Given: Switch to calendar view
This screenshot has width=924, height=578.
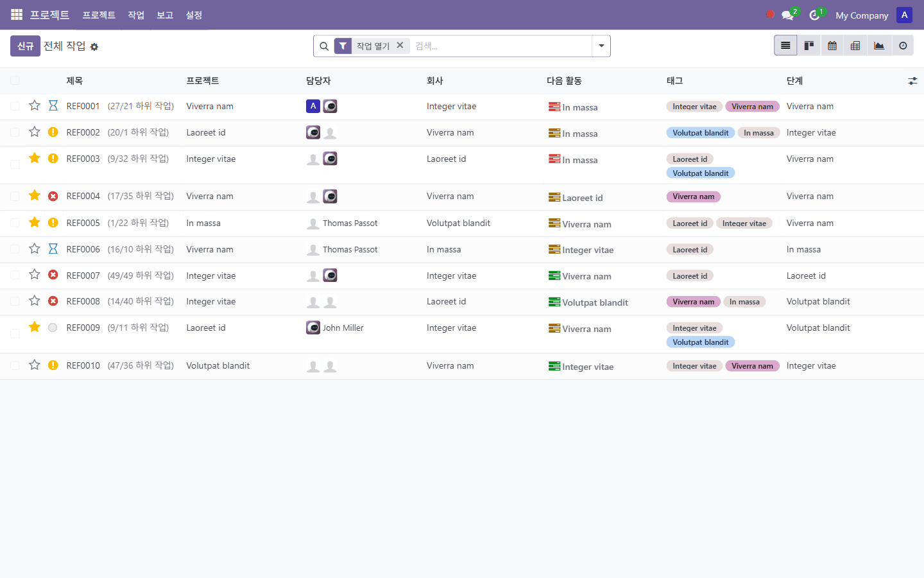Looking at the screenshot, I should [832, 46].
